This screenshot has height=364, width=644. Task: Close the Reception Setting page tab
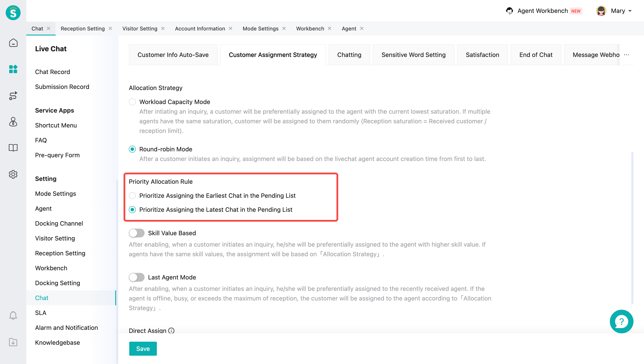pyautogui.click(x=110, y=28)
